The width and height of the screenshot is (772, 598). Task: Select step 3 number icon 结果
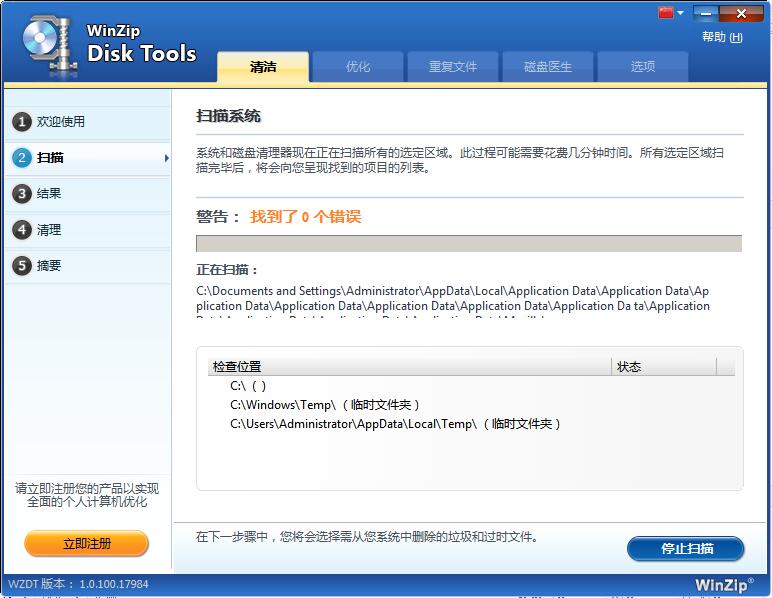22,193
